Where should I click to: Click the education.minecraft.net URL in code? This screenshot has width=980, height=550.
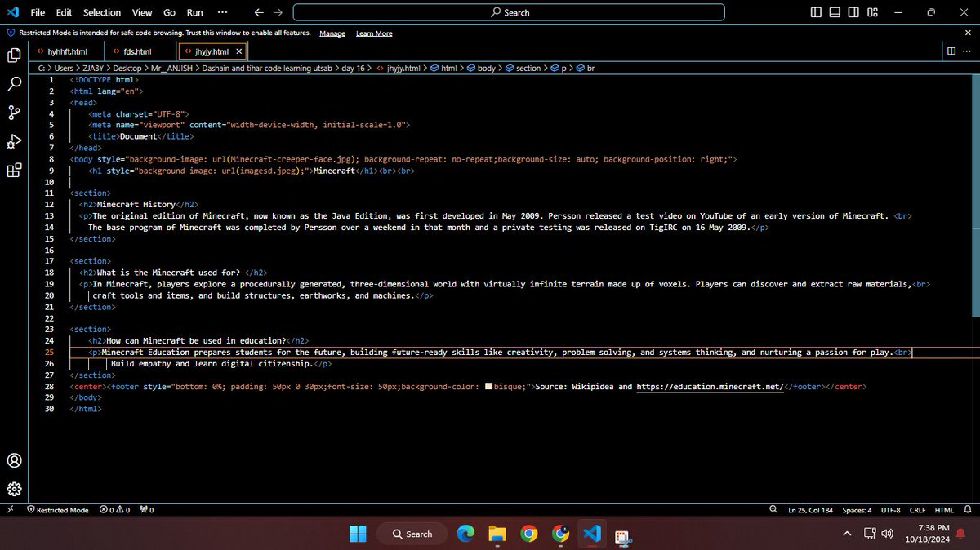point(710,386)
